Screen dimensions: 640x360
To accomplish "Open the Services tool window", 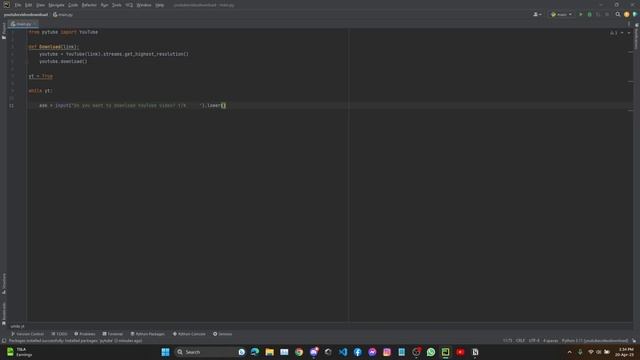I will [222, 334].
